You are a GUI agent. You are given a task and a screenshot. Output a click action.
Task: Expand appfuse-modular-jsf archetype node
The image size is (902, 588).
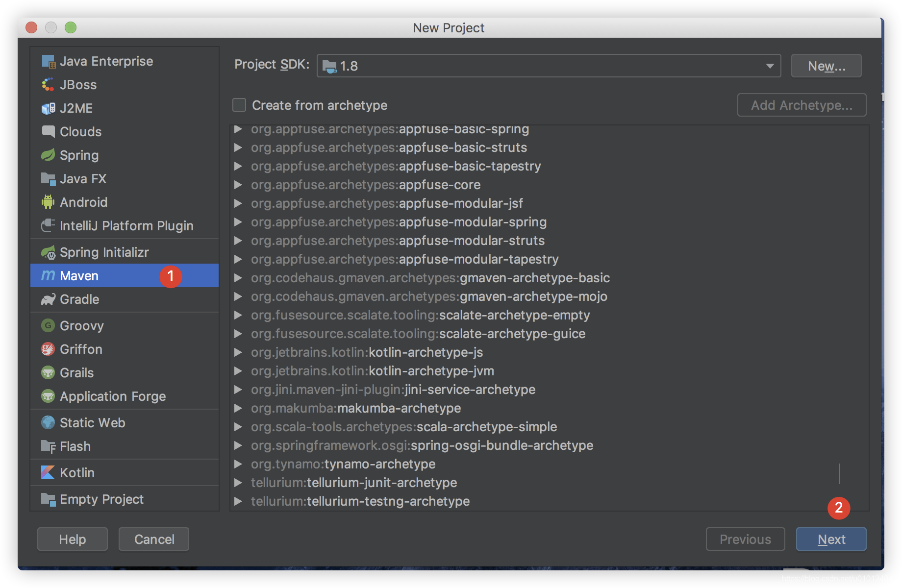coord(238,203)
